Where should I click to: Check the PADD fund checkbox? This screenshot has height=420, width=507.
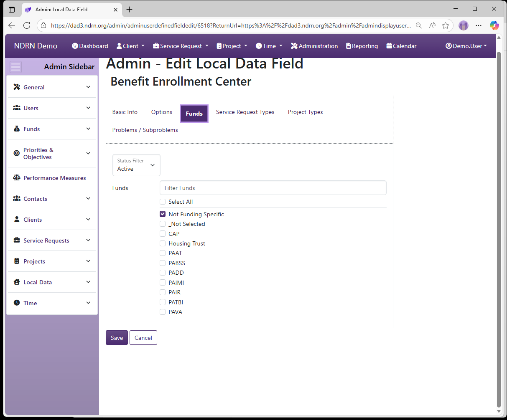tap(163, 273)
